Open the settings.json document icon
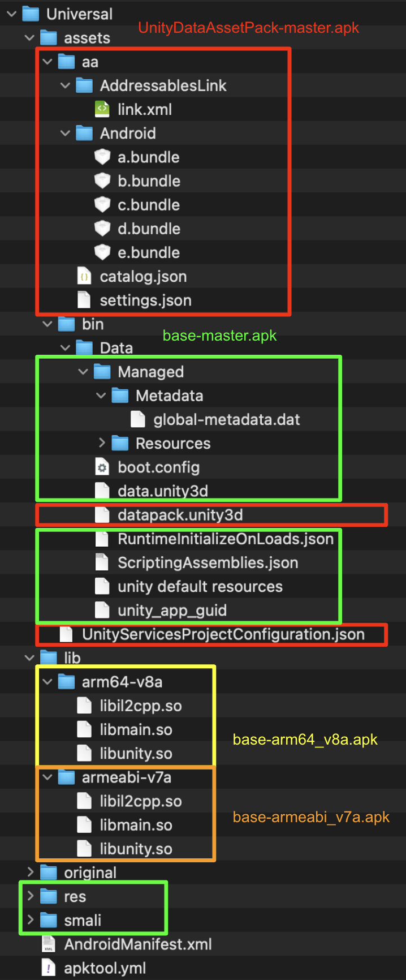Screen dimensions: 406x980 (x=85, y=300)
